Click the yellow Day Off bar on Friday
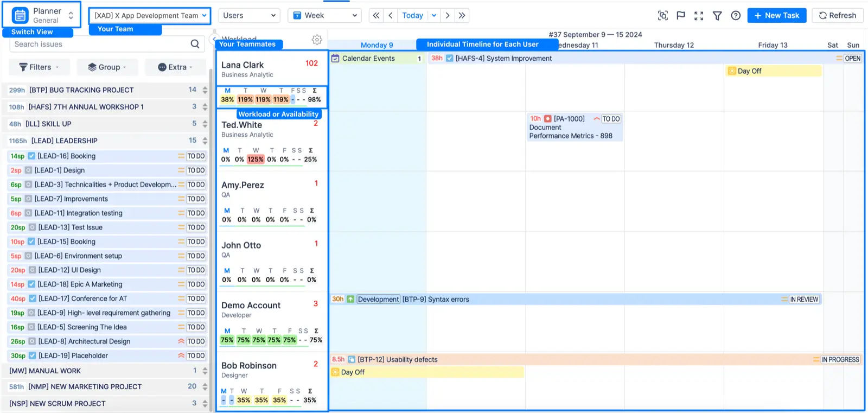868x413 pixels. (x=774, y=71)
